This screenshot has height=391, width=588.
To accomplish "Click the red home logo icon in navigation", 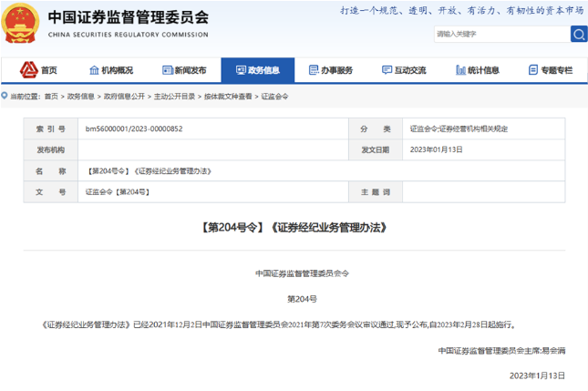I will click(29, 70).
